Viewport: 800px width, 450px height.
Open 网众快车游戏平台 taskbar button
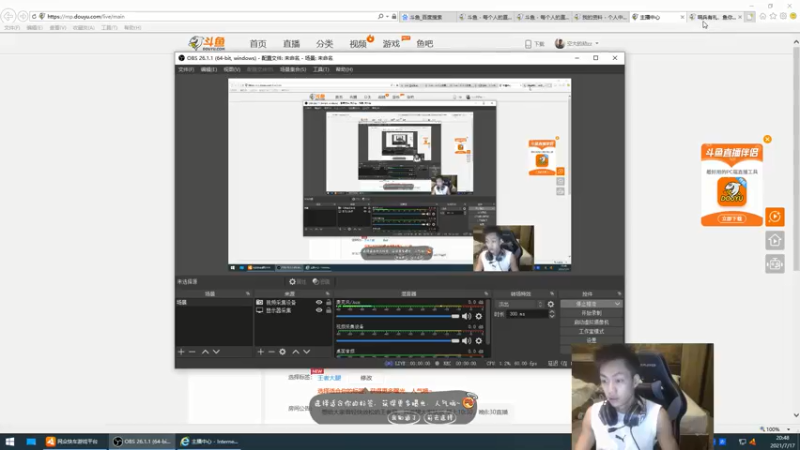coord(74,441)
